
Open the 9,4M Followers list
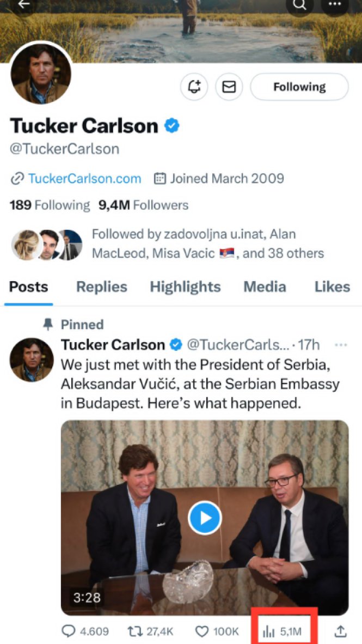tap(143, 205)
